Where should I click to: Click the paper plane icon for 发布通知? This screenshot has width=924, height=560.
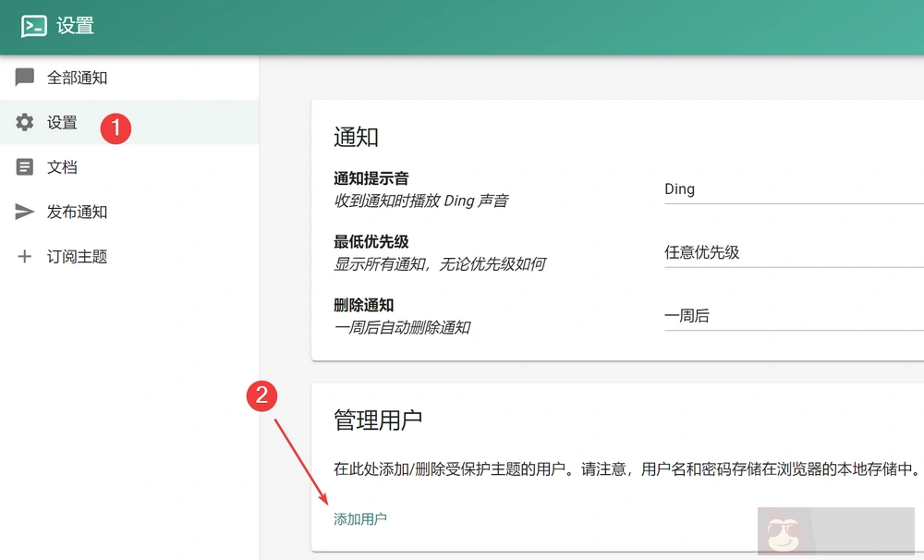pos(25,212)
